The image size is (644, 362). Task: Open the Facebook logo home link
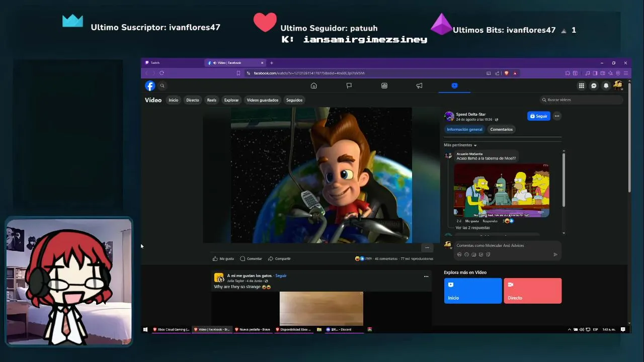tap(150, 85)
